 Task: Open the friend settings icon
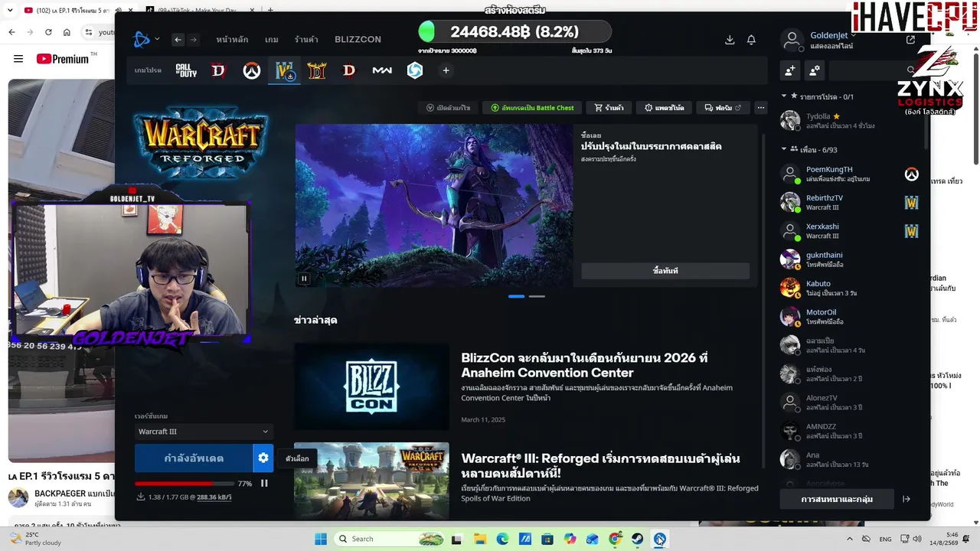pyautogui.click(x=815, y=70)
